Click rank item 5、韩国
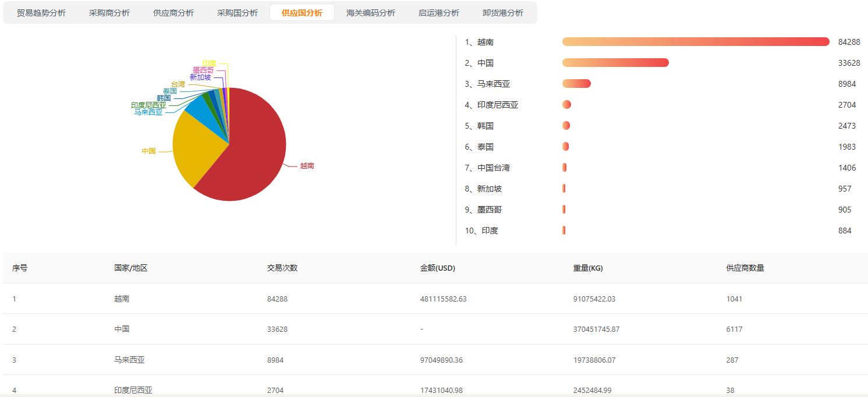 tap(479, 126)
